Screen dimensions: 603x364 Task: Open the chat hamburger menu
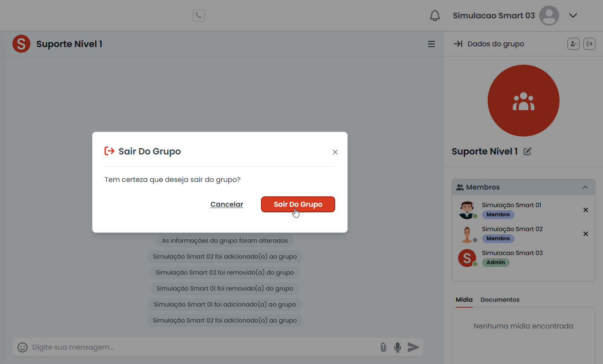point(431,44)
